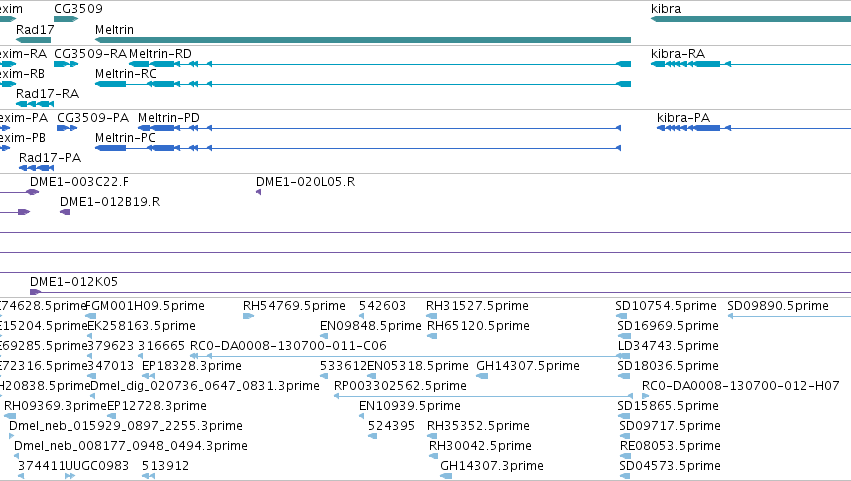The image size is (851, 481).
Task: Open EST RH31527.5prime
Action: click(477, 306)
